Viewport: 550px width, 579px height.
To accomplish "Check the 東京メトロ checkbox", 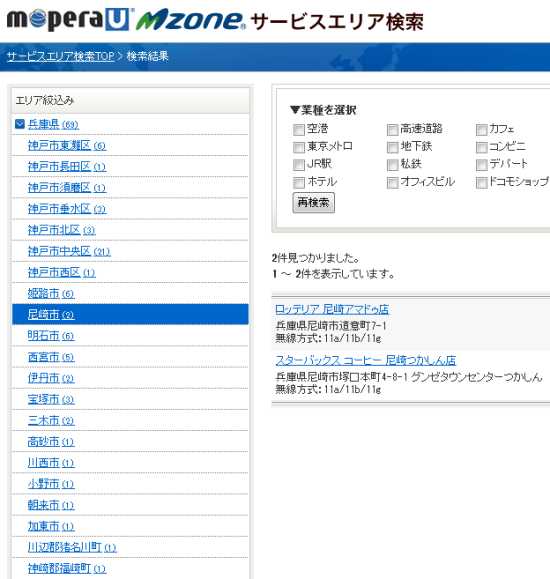I will [298, 147].
